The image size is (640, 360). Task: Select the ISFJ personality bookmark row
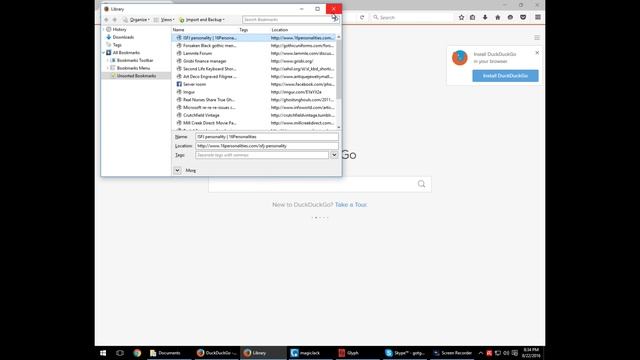pyautogui.click(x=254, y=38)
